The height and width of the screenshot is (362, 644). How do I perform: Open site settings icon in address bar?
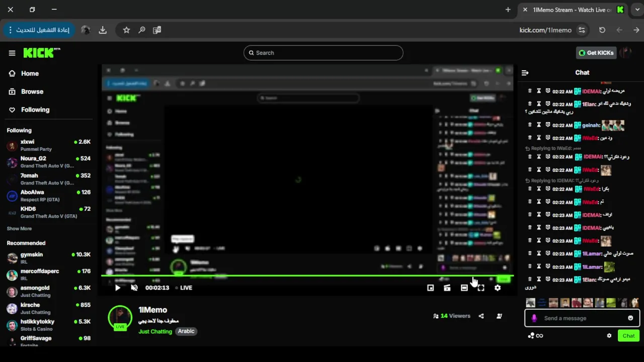(x=582, y=30)
